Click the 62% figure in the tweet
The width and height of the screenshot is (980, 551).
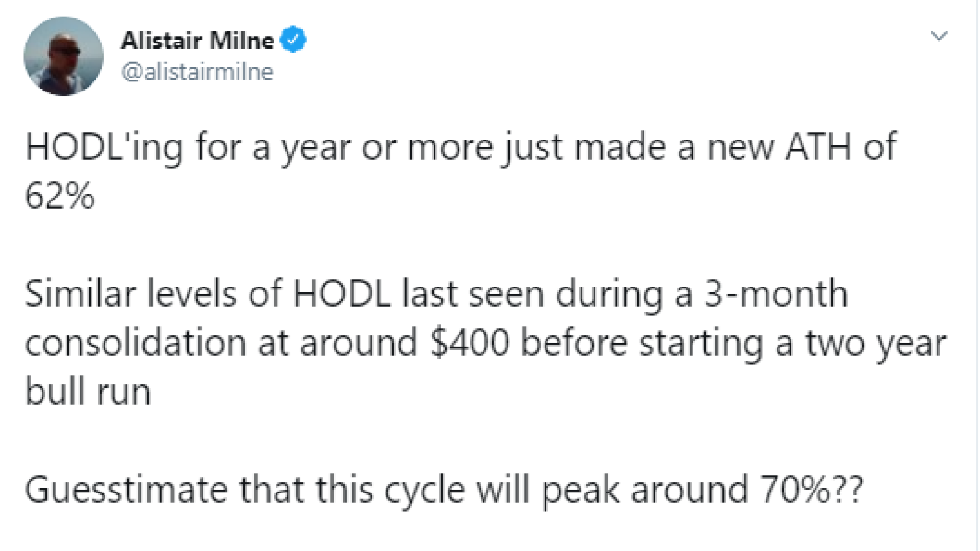click(60, 196)
